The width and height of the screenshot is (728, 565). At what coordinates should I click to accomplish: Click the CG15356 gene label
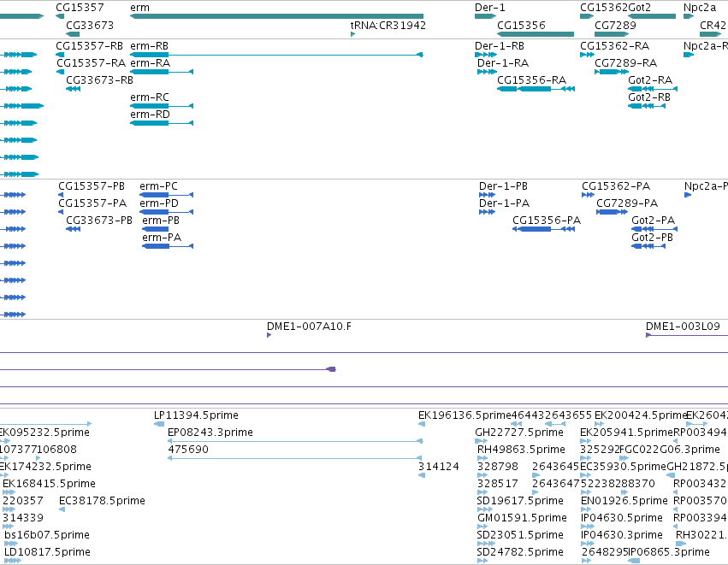(521, 26)
